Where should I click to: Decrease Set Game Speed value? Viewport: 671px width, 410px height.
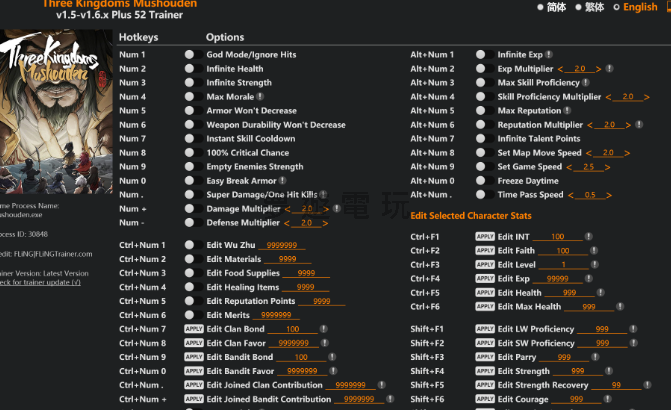tap(569, 167)
